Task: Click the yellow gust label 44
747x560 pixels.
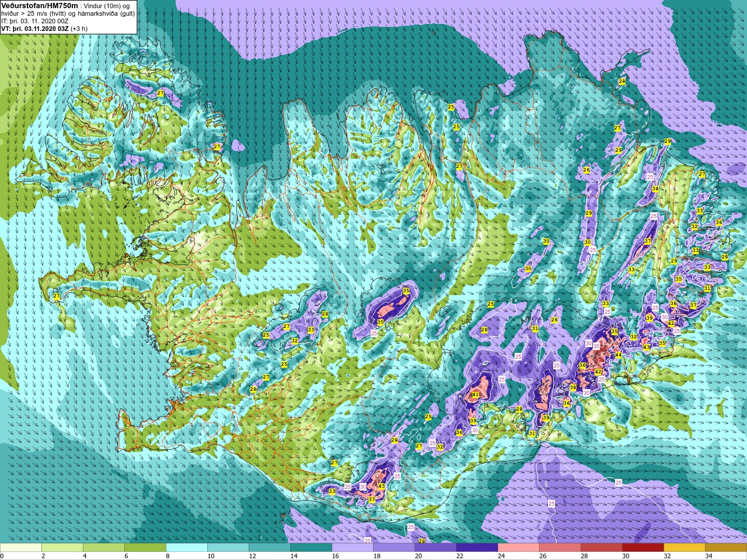Action: tap(618, 355)
